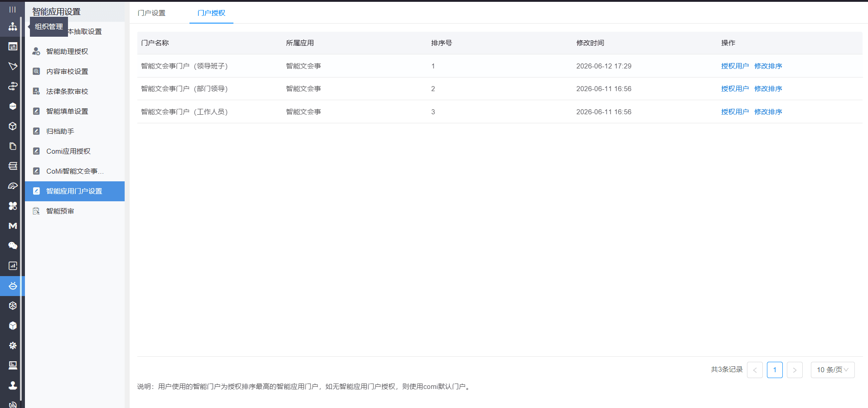868x408 pixels.
Task: Open 智能填单设置 menu item
Action: pos(75,111)
